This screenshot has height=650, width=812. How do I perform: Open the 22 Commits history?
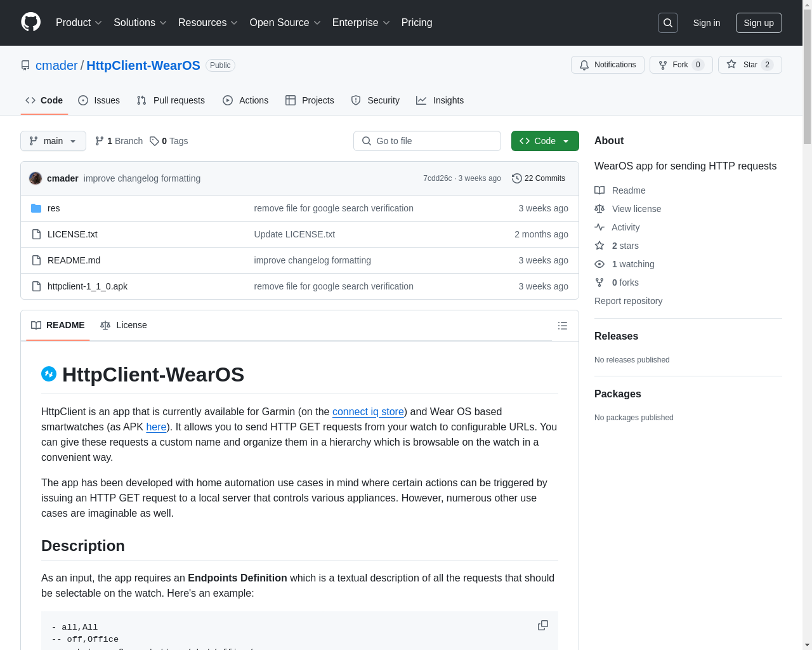coord(539,178)
